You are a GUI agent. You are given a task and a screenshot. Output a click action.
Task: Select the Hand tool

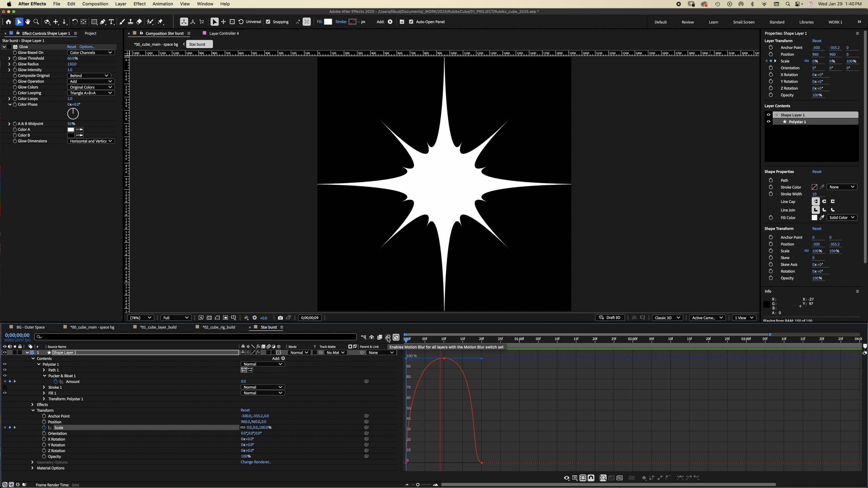28,22
